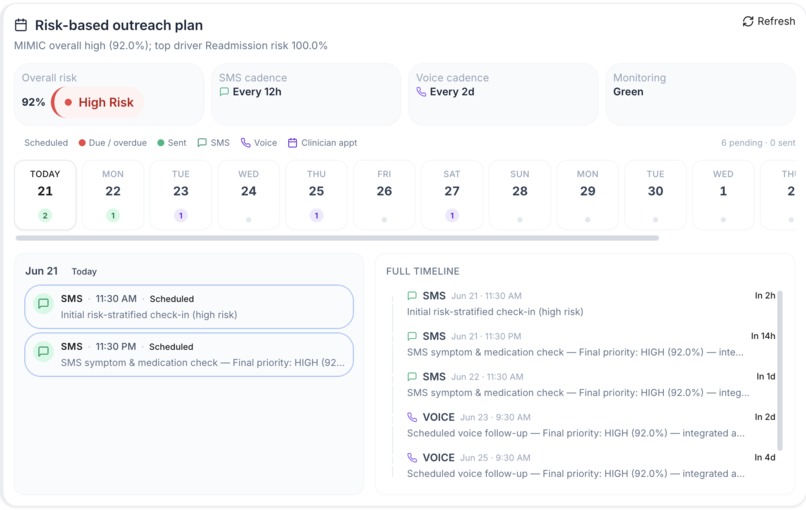Click the Clinician appt calendar legend icon
Screen dimensions: 806x510
pyautogui.click(x=292, y=143)
